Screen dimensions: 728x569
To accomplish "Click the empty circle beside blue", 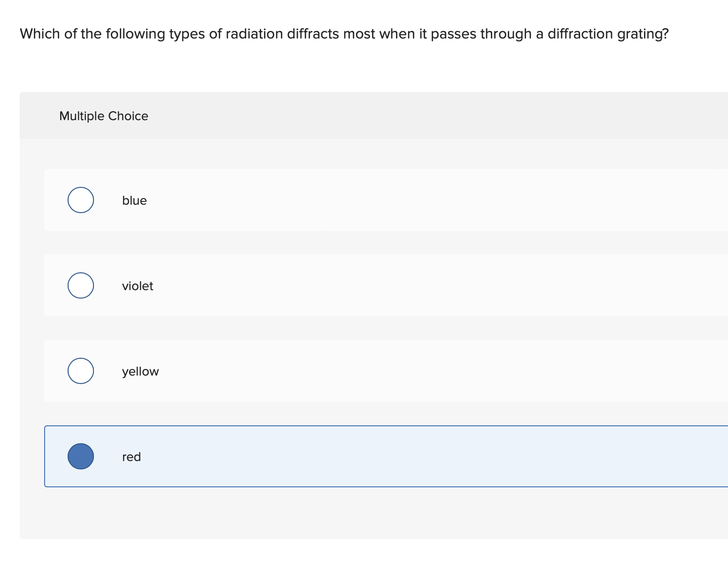I will (80, 200).
